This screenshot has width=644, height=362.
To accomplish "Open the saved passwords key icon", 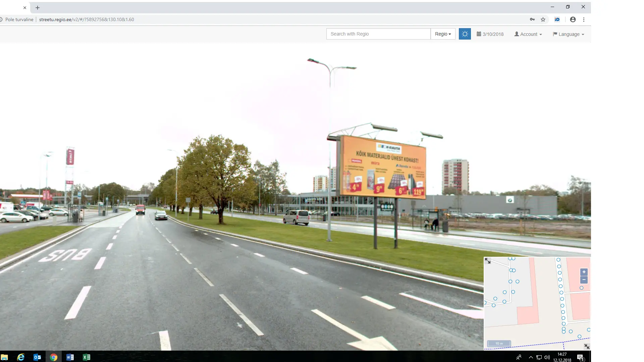I will click(x=532, y=19).
